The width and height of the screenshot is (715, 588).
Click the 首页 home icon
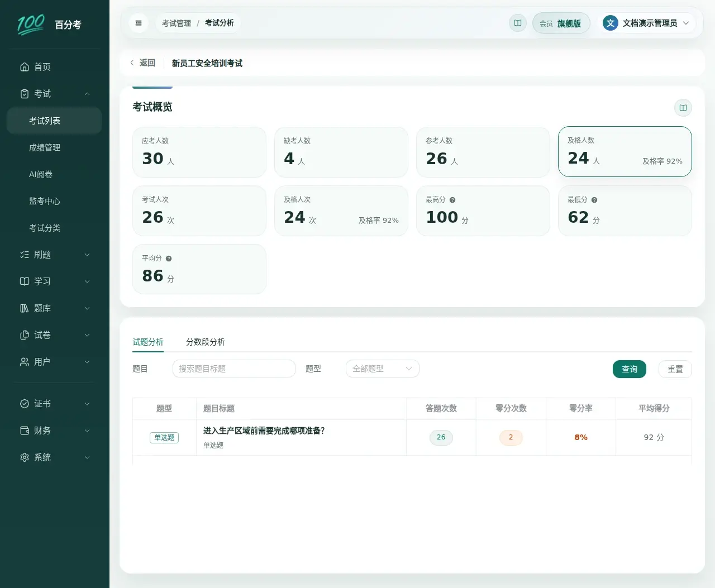point(25,67)
